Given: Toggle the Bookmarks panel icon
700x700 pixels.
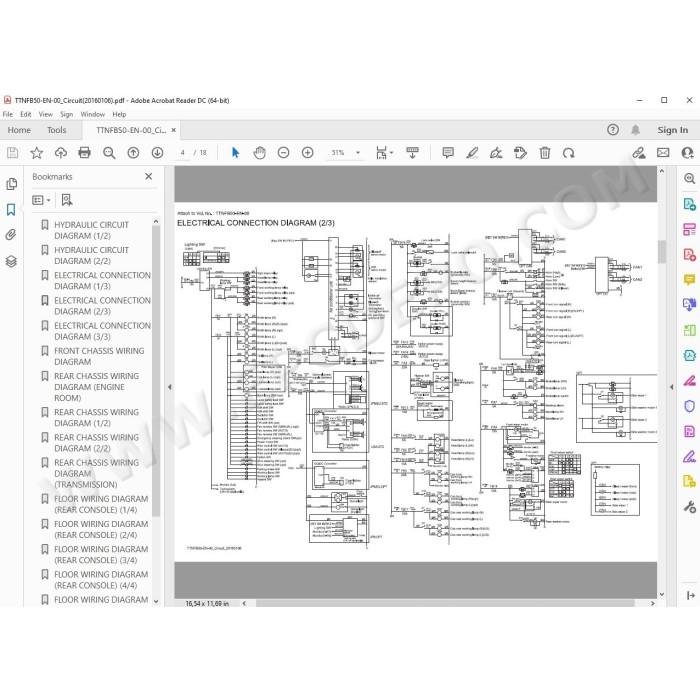Looking at the screenshot, I should [11, 209].
